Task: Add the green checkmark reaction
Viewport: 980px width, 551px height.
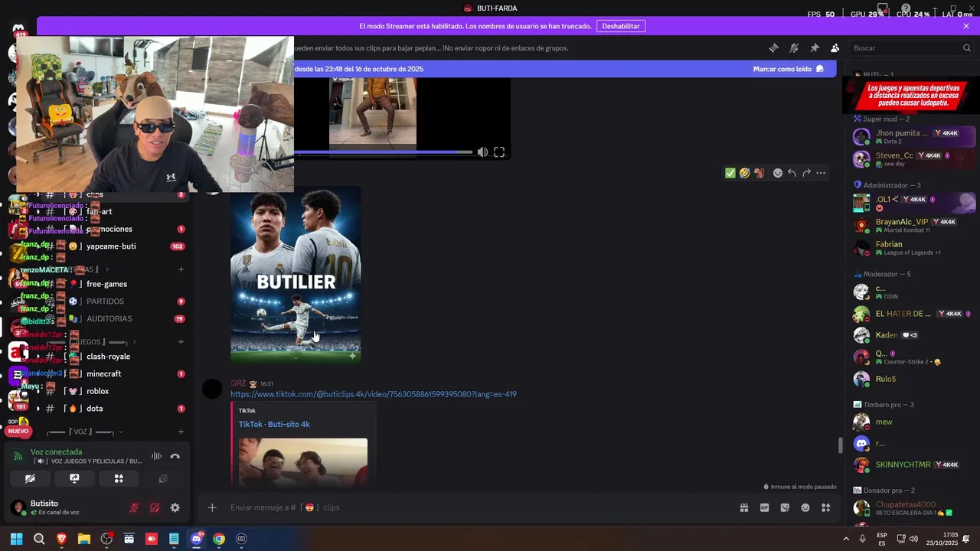Action: pyautogui.click(x=730, y=173)
